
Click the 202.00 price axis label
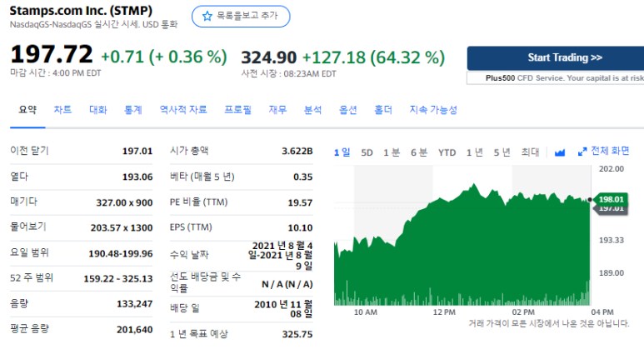coord(612,169)
